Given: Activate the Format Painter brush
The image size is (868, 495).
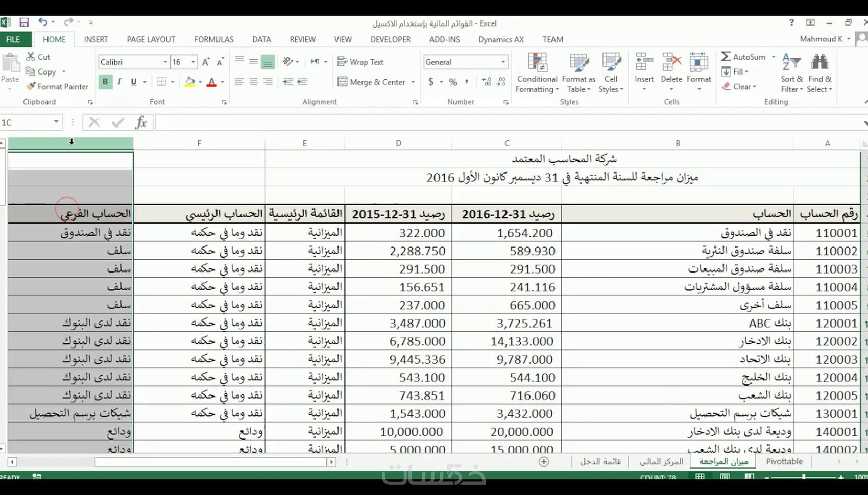Looking at the screenshot, I should tap(31, 86).
